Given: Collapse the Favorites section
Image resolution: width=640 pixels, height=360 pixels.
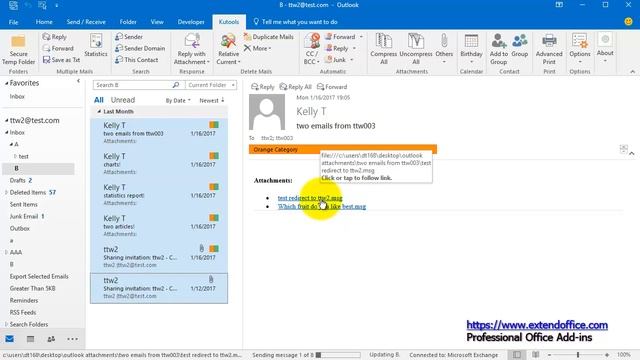Looking at the screenshot, I should (7, 83).
